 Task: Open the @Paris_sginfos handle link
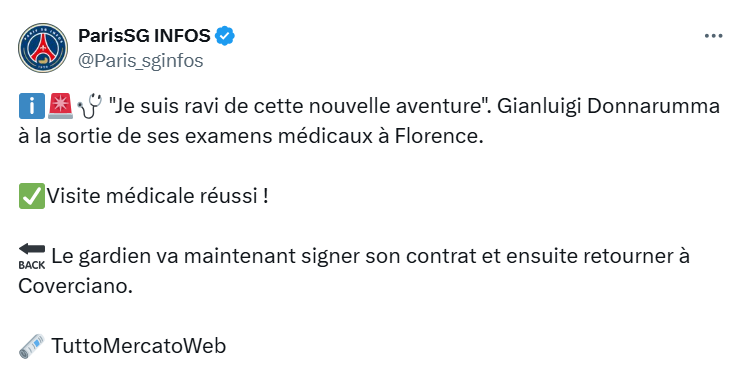(x=140, y=61)
